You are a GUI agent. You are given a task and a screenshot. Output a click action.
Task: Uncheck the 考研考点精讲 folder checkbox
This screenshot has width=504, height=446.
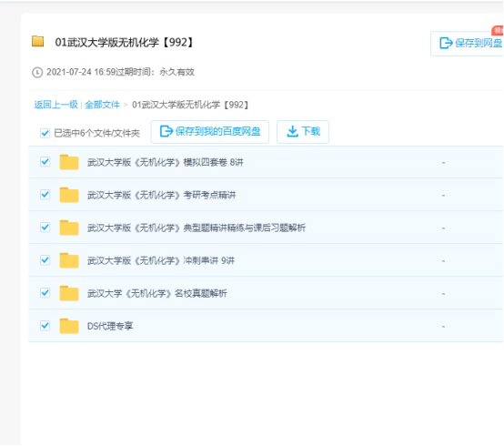click(45, 195)
